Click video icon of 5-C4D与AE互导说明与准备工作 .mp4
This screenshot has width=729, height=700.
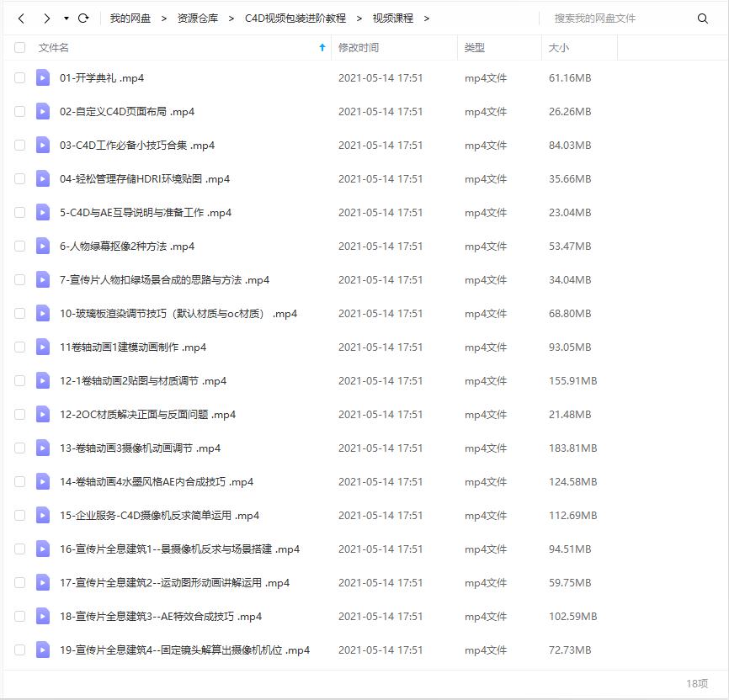[43, 212]
